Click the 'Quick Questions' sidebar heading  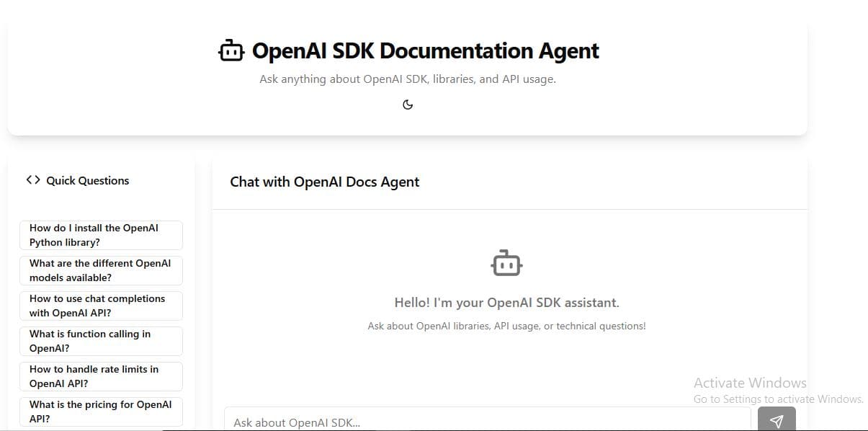[x=87, y=180]
